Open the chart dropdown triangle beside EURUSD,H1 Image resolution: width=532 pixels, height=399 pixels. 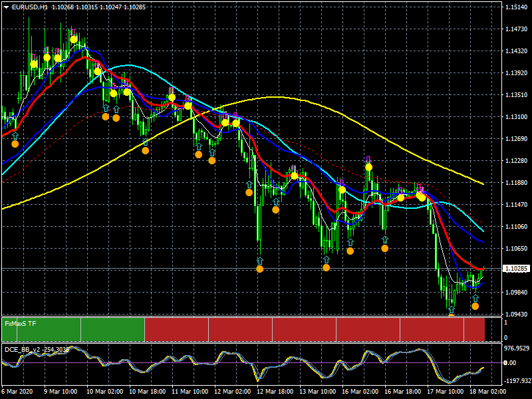click(6, 7)
